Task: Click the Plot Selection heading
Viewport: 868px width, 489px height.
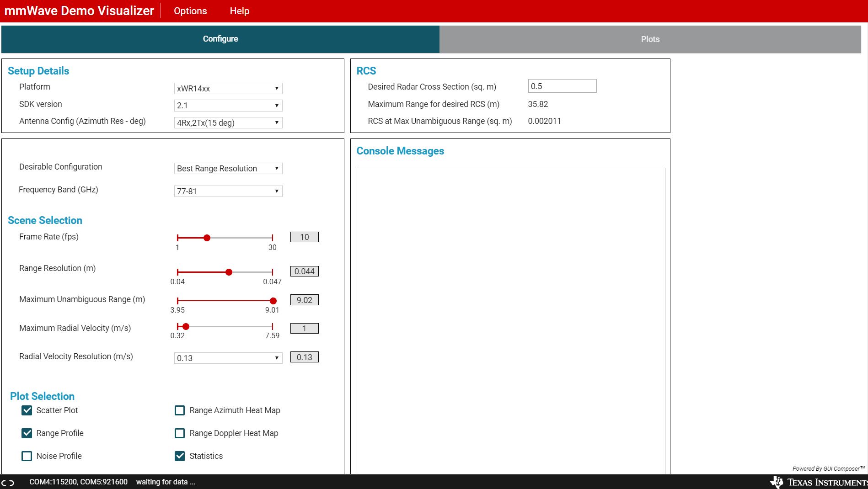Action: [42, 396]
